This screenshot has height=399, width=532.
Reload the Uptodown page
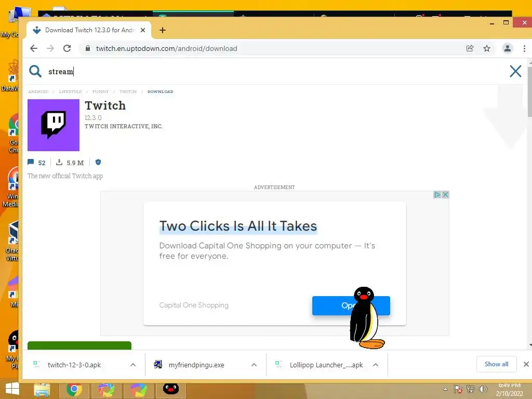67,48
